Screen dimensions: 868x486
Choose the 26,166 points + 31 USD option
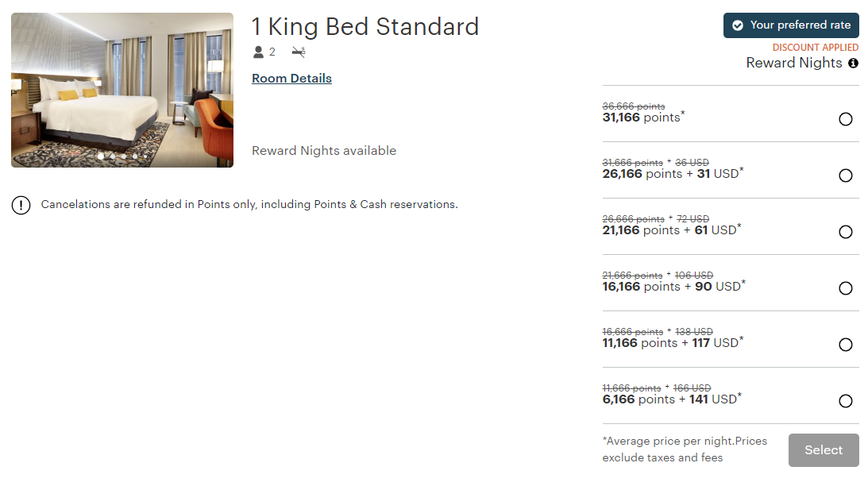846,175
